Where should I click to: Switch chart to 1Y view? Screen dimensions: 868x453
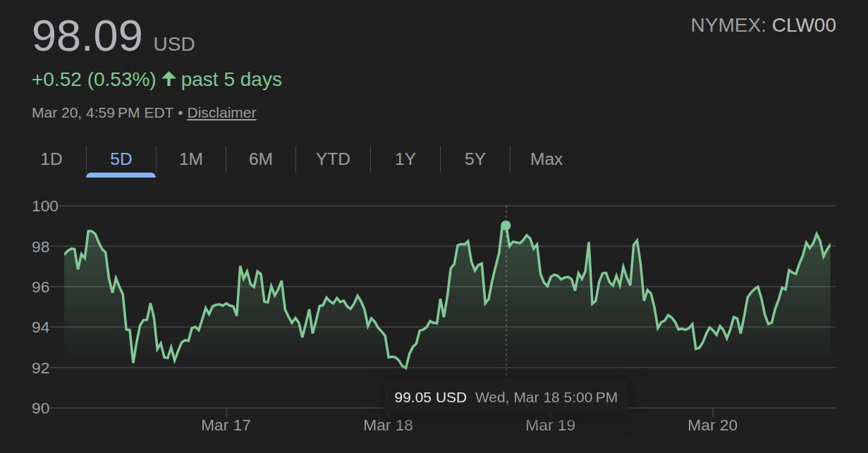pyautogui.click(x=405, y=159)
